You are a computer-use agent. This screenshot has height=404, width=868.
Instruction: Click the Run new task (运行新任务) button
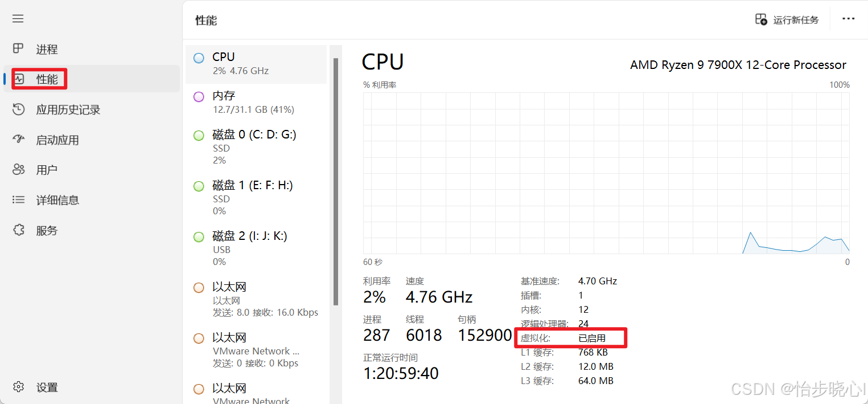pos(795,20)
